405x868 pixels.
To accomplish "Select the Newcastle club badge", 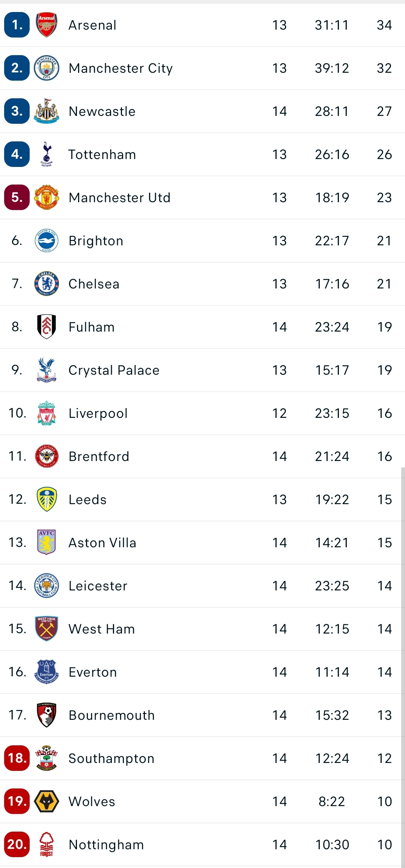I will 47,111.
